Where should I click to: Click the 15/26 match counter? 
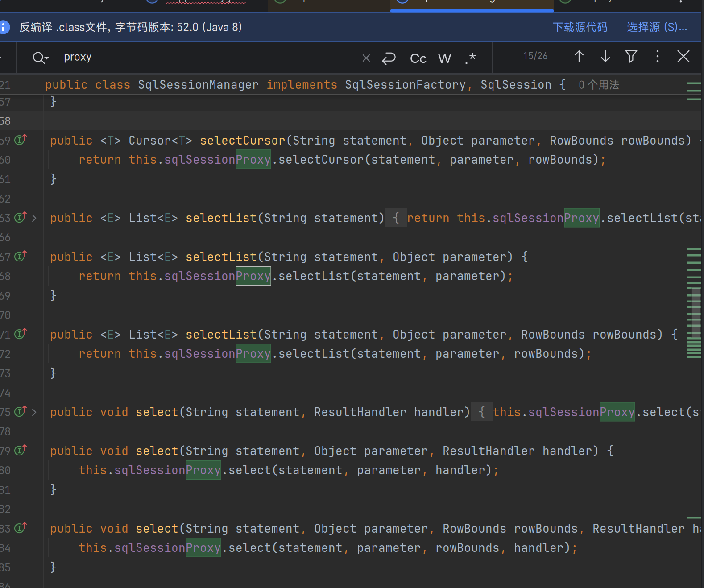coord(535,56)
